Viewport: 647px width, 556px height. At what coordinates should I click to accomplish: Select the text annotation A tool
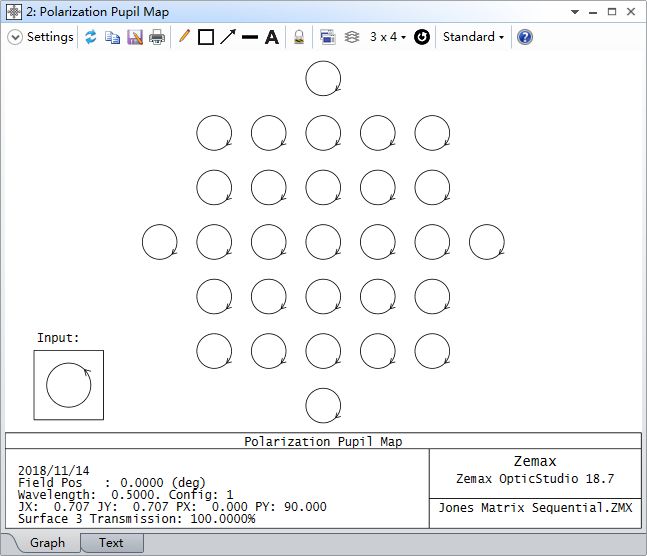point(272,37)
